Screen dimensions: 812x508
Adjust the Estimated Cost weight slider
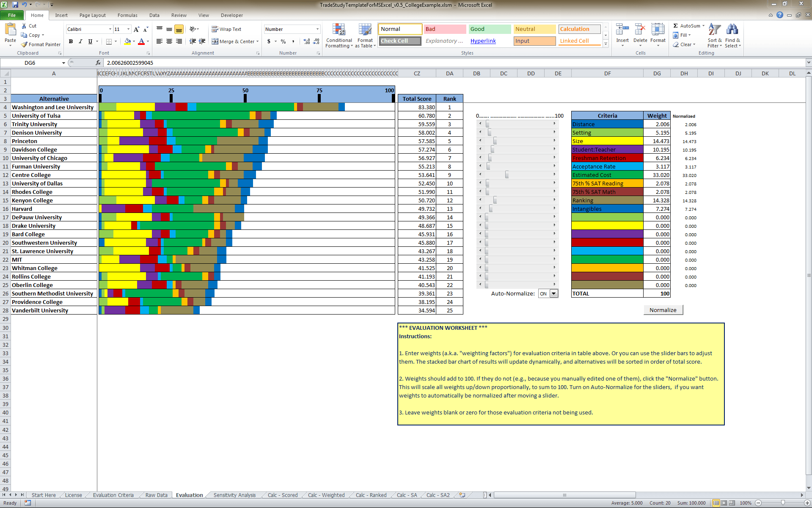click(x=506, y=174)
